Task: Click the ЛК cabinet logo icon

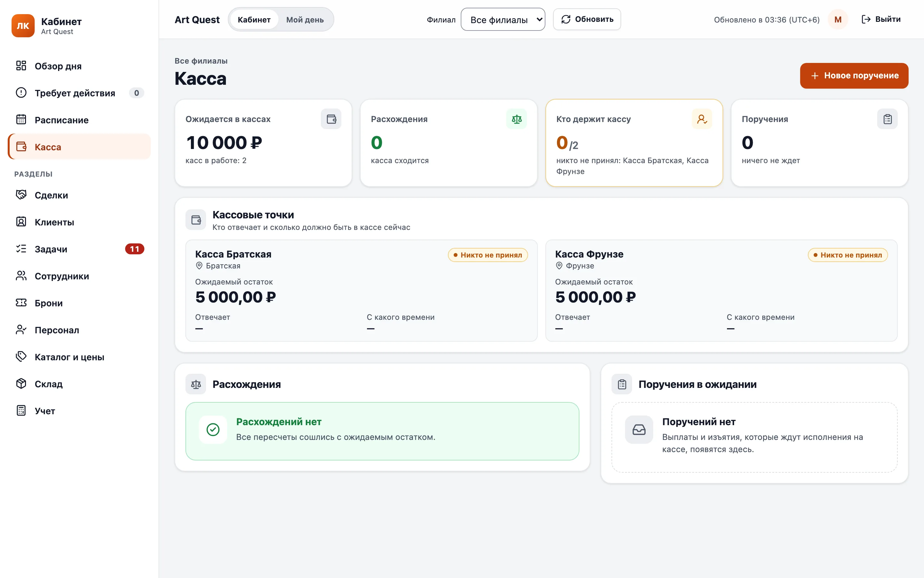Action: 23,26
